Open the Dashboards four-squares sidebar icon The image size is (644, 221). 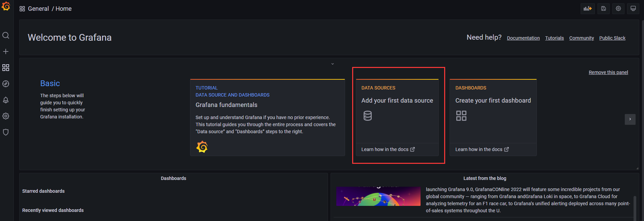(x=6, y=68)
